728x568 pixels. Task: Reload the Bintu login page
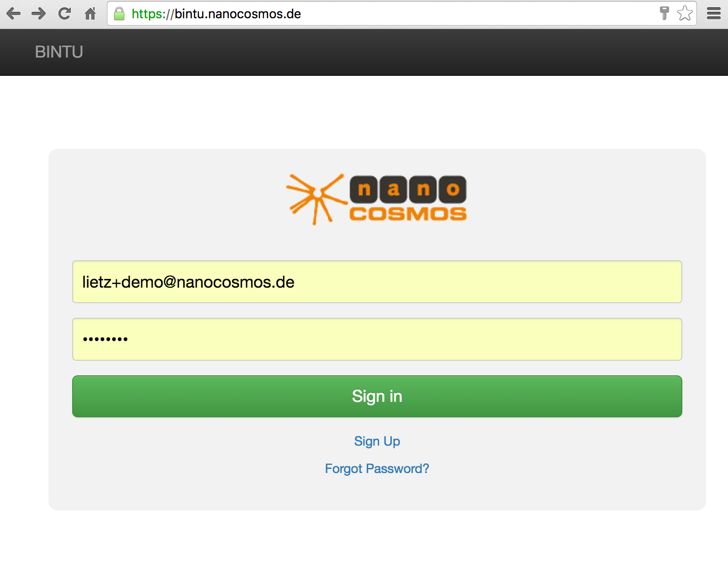(x=64, y=14)
